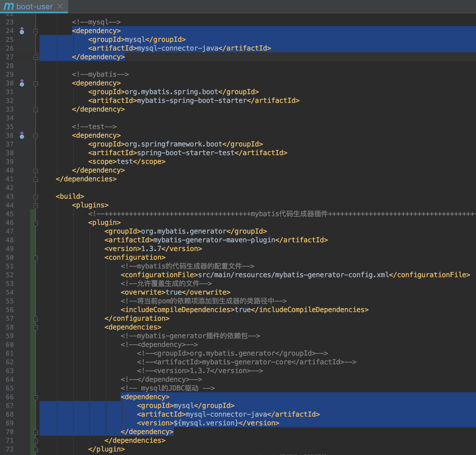Click the <plugins> tag
This screenshot has width=476, height=455.
click(x=90, y=205)
